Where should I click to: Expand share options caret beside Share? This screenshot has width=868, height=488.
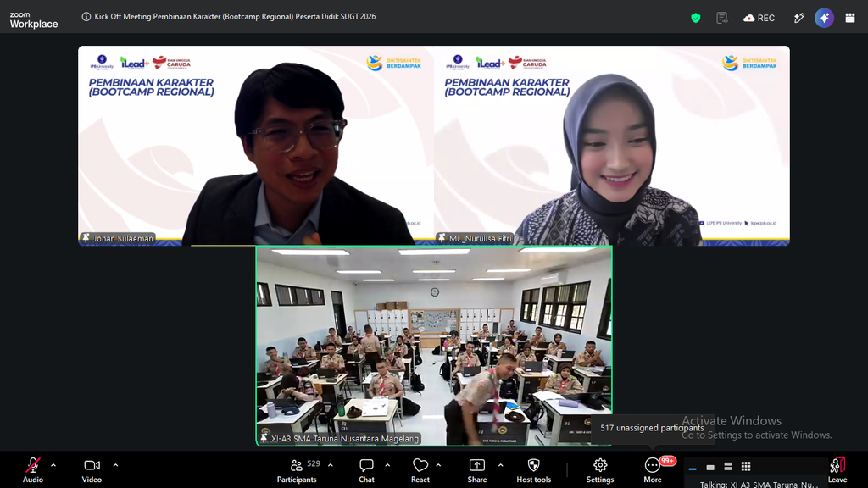pos(500,465)
